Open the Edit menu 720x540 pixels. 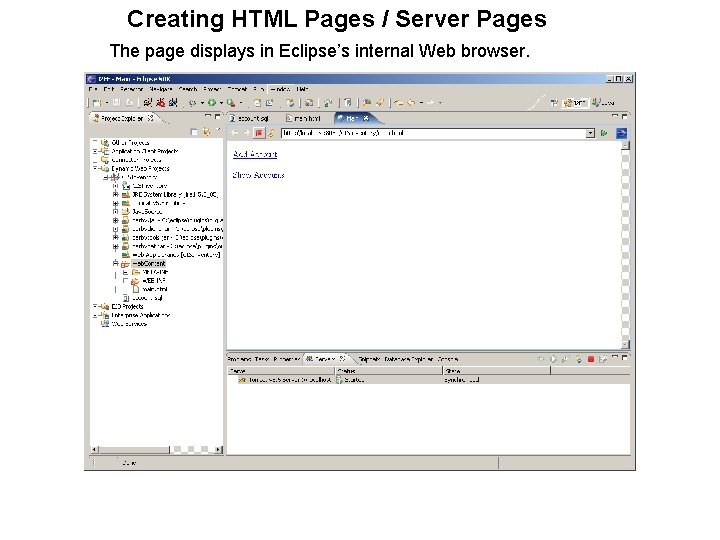pyautogui.click(x=109, y=89)
